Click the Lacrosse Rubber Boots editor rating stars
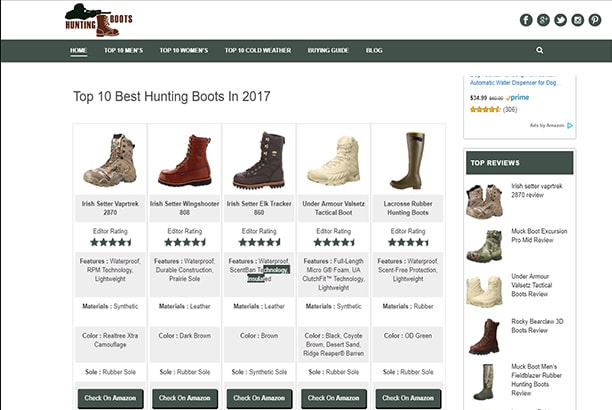612x410 pixels. [x=409, y=242]
